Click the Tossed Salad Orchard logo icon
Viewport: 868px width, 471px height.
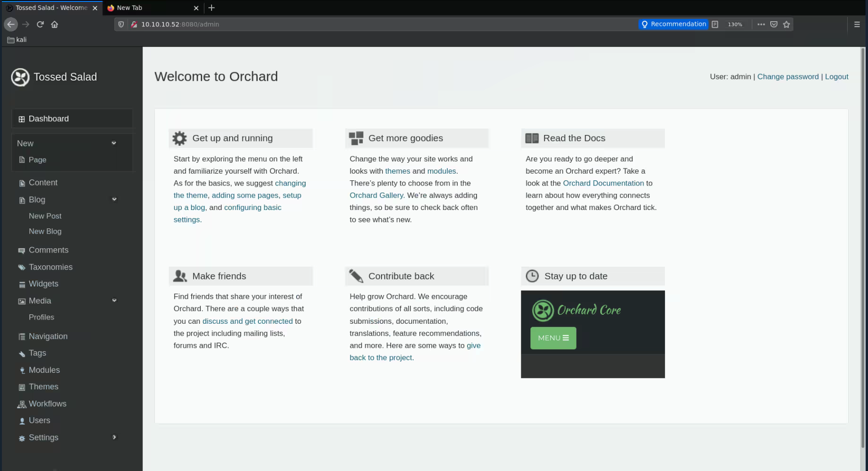[20, 77]
